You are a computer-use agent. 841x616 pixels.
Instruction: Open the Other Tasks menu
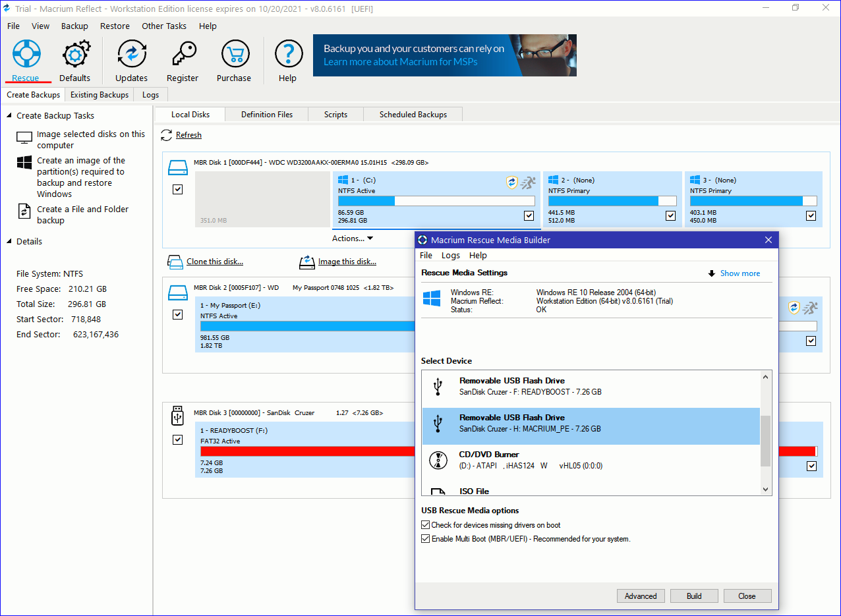[x=164, y=26]
